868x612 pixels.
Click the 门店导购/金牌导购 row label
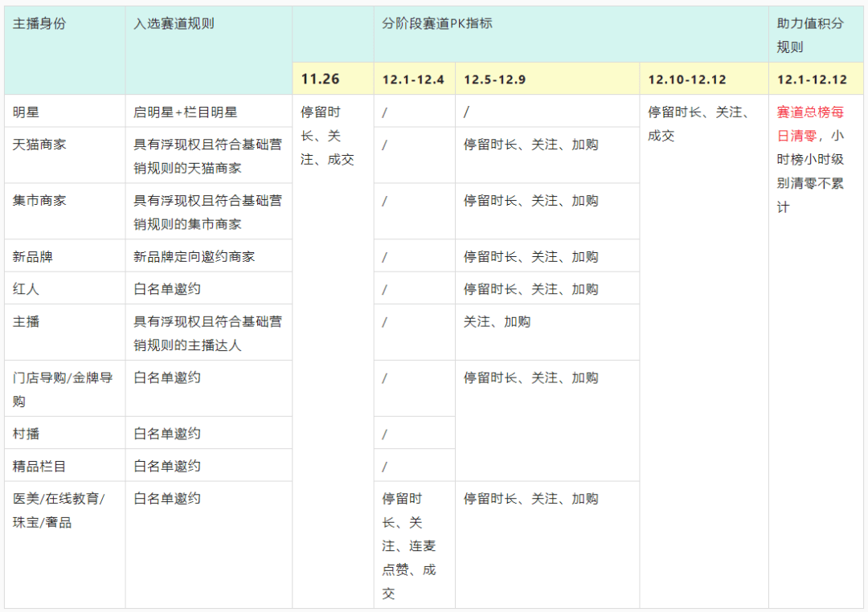pyautogui.click(x=63, y=390)
